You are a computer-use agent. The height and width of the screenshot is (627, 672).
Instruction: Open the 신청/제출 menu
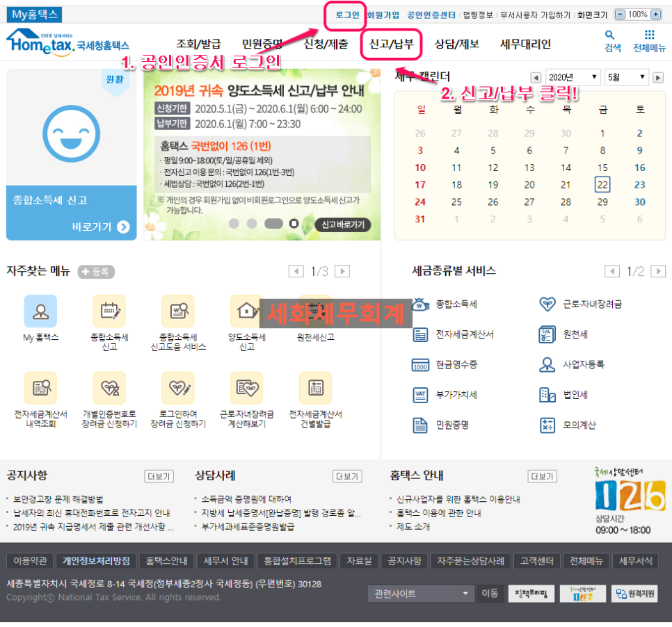[326, 44]
